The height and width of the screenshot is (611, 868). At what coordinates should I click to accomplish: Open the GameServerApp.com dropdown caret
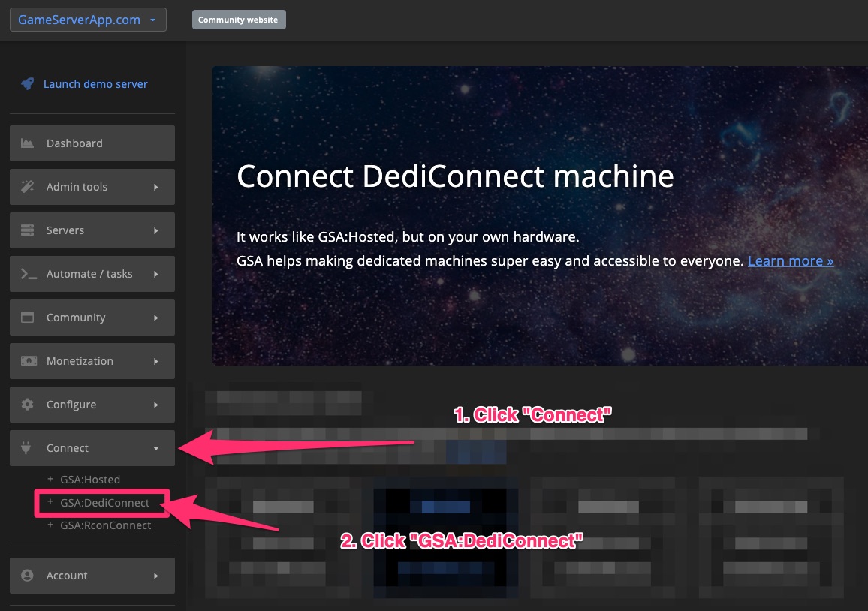pyautogui.click(x=152, y=20)
